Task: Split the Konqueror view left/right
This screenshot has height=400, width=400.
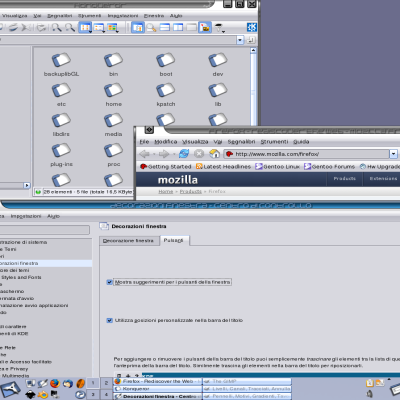Action: [x=178, y=27]
